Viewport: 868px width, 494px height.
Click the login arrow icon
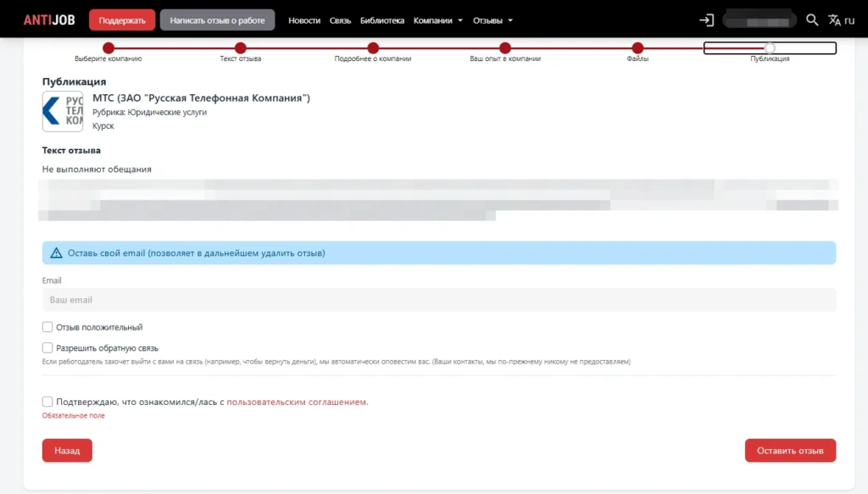pos(706,20)
